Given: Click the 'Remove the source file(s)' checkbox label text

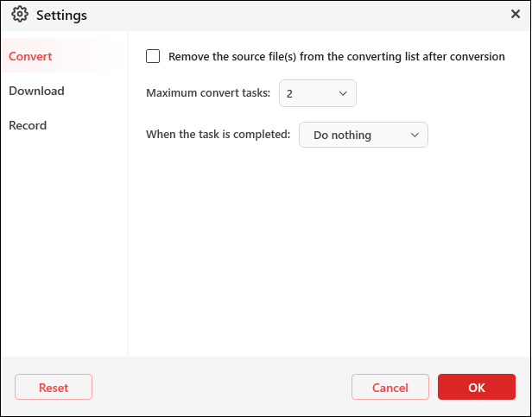Looking at the screenshot, I should [337, 57].
